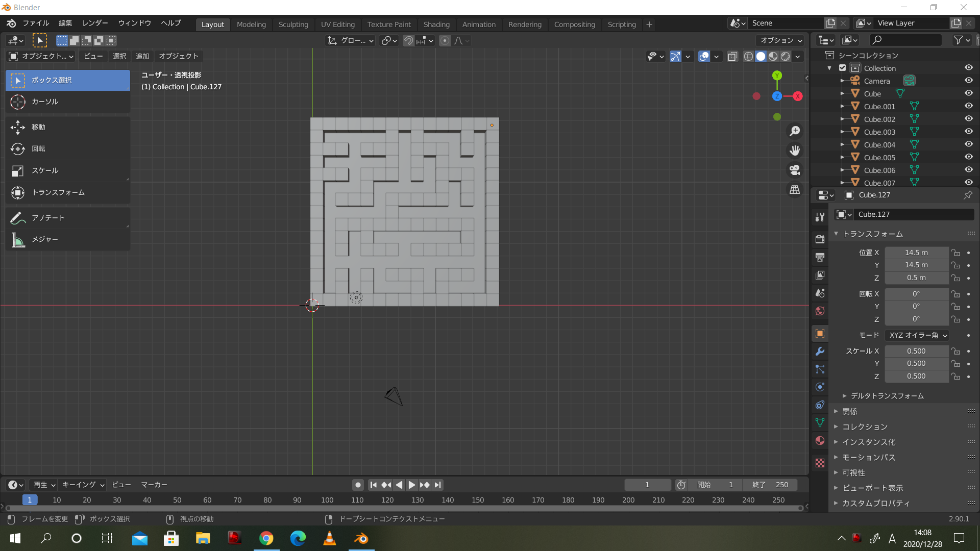Jump to the last frame with the end button
Screen dimensions: 980x551
pos(438,485)
